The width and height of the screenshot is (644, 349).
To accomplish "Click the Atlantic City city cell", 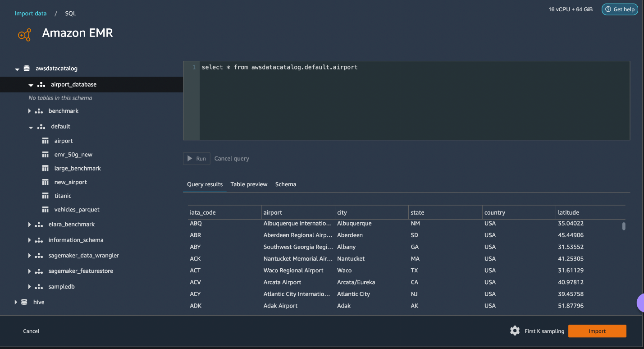I will 353,294.
